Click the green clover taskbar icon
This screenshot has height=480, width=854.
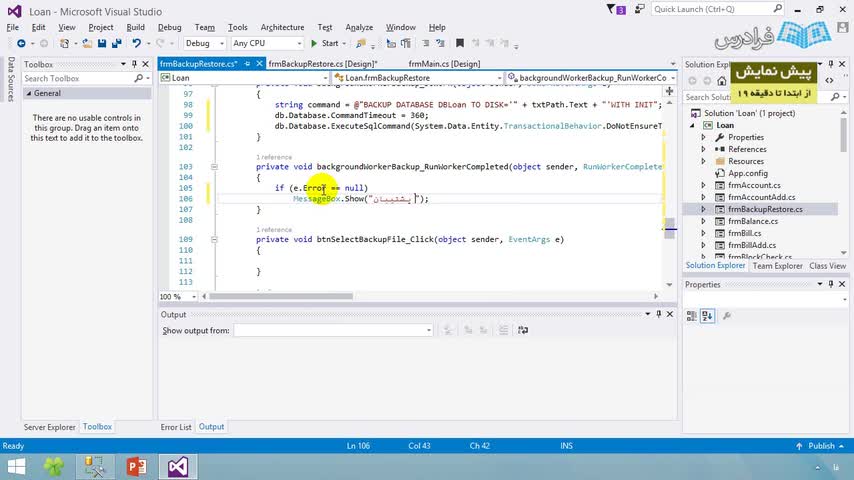(53, 467)
